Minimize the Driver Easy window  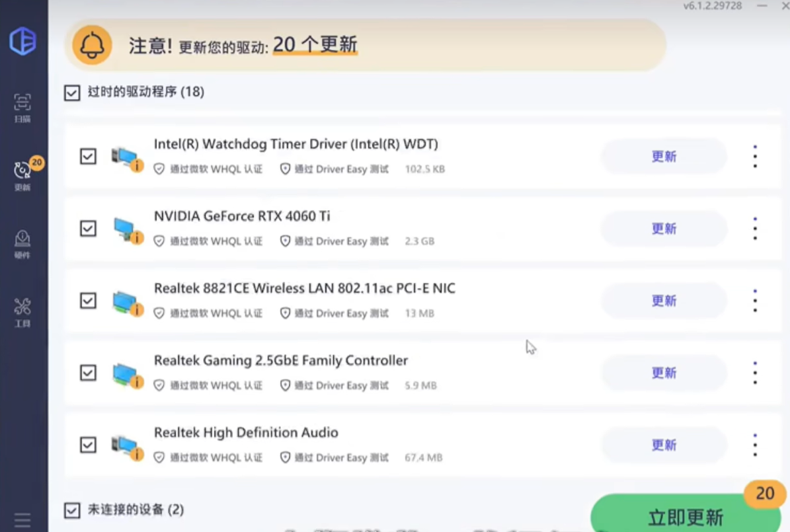pyautogui.click(x=762, y=5)
